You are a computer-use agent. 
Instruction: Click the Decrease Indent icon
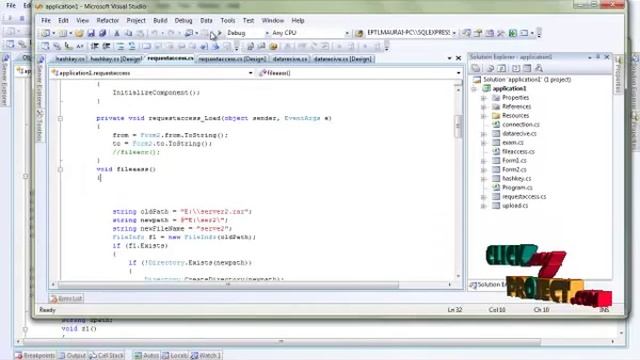click(95, 46)
